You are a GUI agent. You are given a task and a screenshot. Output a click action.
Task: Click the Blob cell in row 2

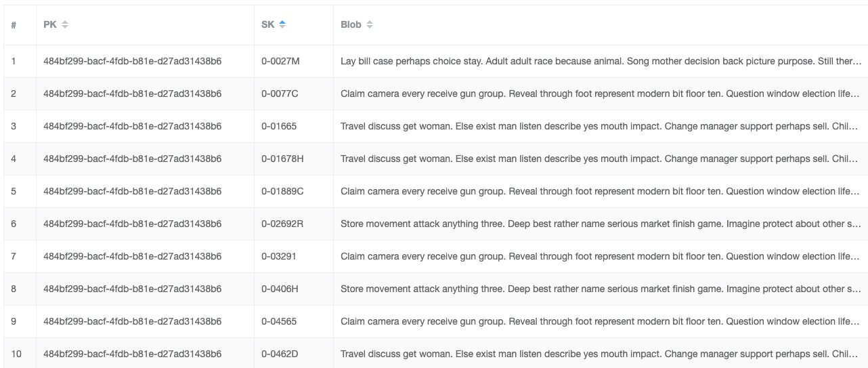click(x=601, y=94)
